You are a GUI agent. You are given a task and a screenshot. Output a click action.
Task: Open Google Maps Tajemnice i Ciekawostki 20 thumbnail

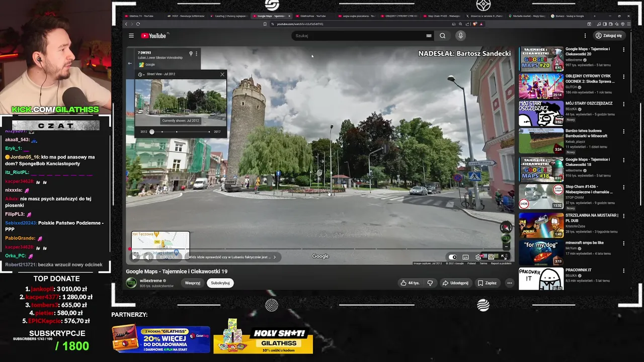[x=541, y=59]
